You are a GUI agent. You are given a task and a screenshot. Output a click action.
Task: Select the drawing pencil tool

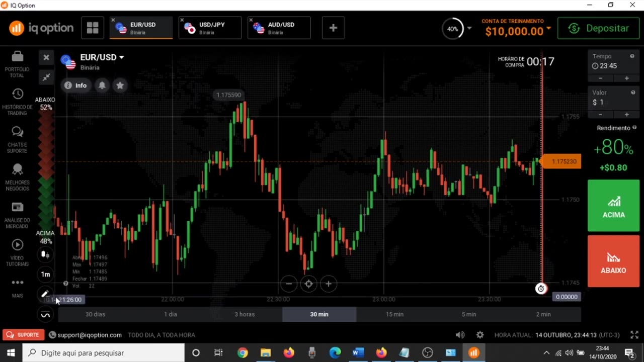[45, 294]
